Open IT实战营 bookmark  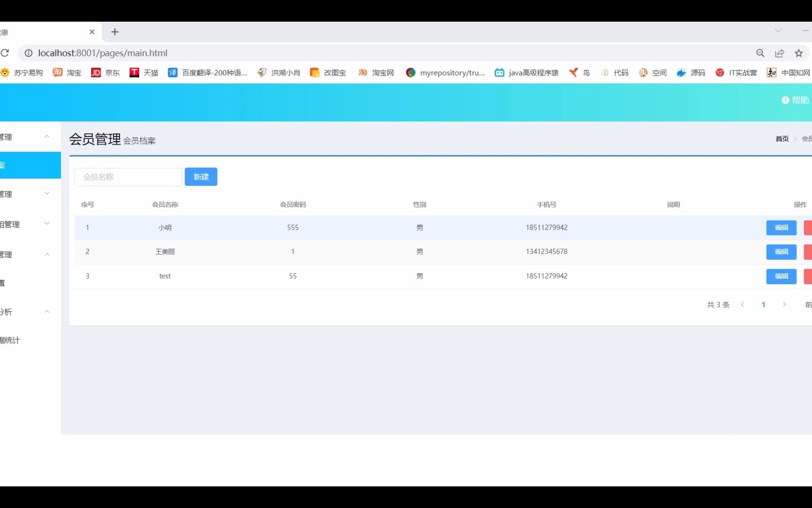click(736, 72)
